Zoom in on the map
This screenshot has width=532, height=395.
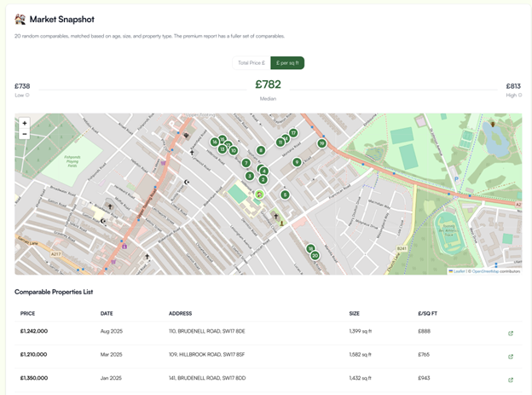pos(25,124)
